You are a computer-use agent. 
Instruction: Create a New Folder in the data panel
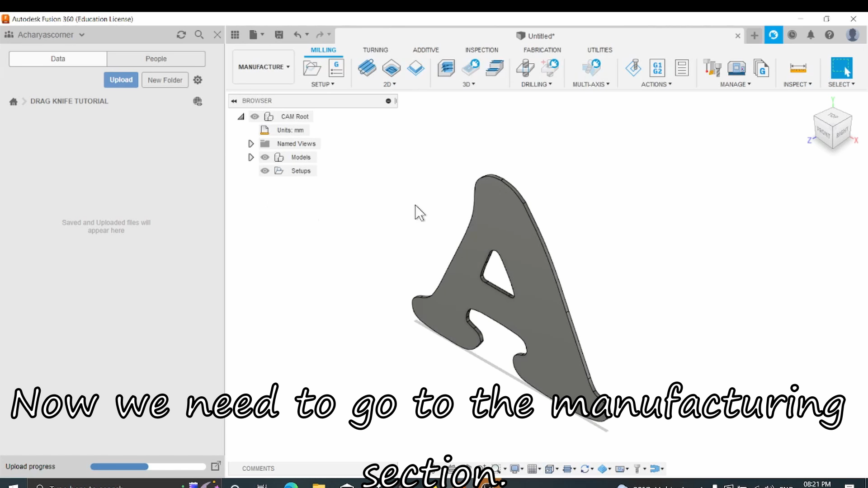pos(165,80)
